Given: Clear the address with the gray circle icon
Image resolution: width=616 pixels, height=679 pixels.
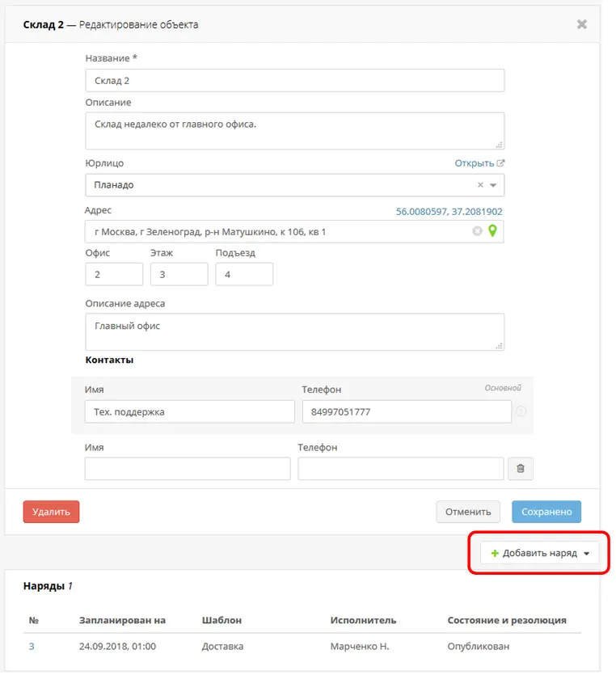Looking at the screenshot, I should [478, 231].
